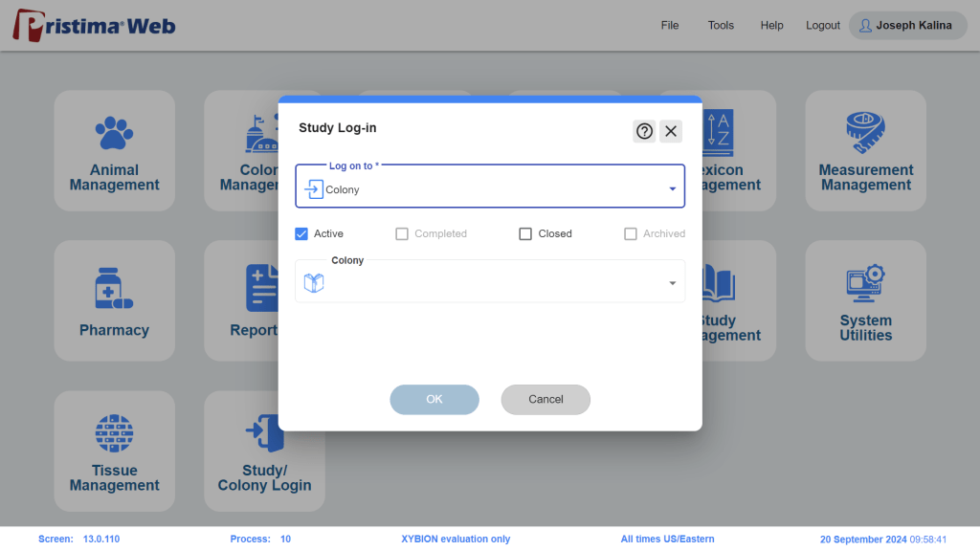This screenshot has height=551, width=980.
Task: Close the Study Log-in dialog
Action: (671, 131)
